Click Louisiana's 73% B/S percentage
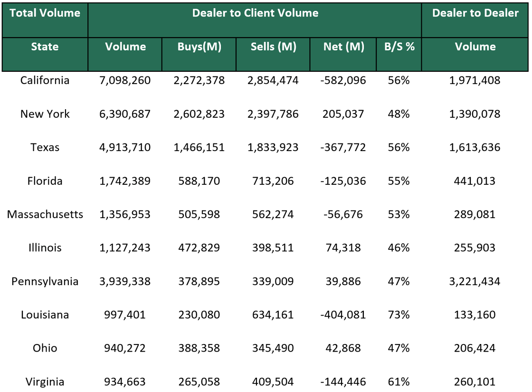The width and height of the screenshot is (532, 392). (x=399, y=315)
